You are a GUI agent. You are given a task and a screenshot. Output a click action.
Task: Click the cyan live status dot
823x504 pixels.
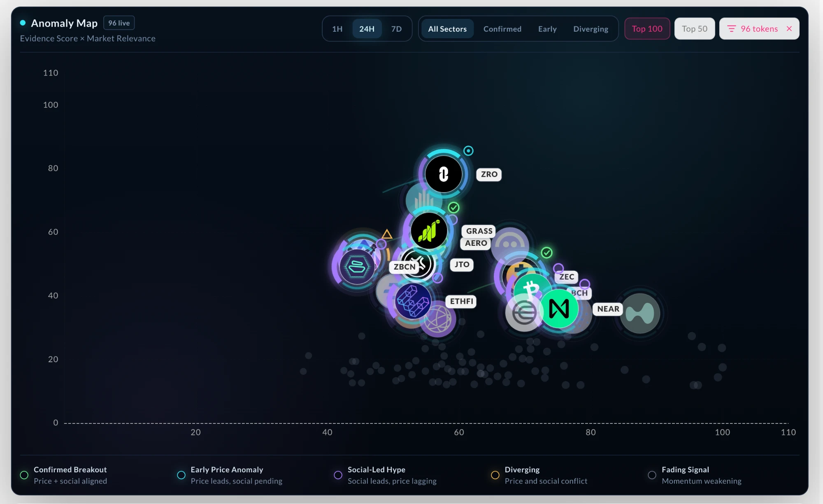tap(23, 23)
